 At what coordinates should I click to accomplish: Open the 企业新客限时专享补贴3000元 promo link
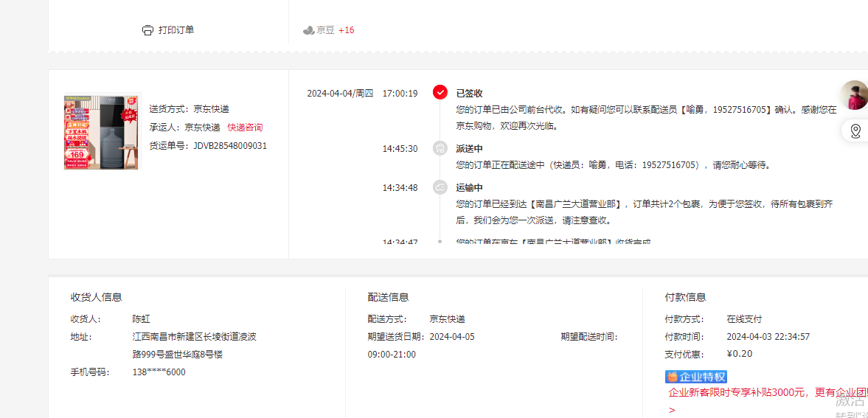[x=768, y=393]
